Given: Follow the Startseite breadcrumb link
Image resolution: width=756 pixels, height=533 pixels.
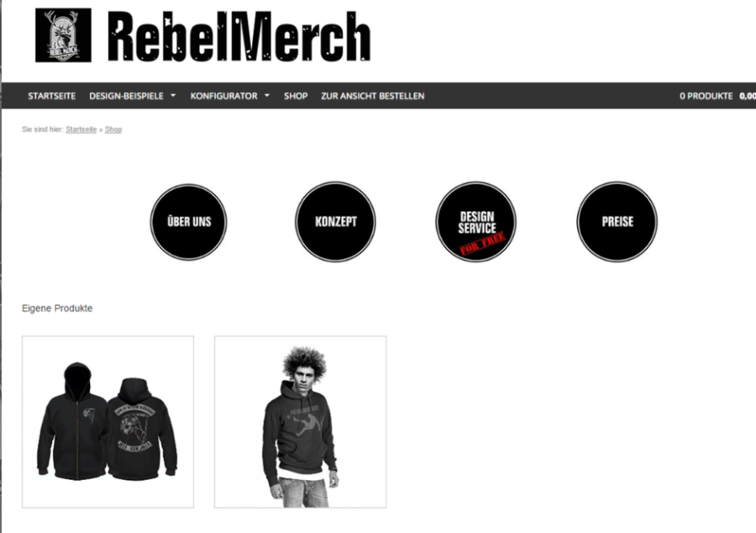Looking at the screenshot, I should point(81,129).
